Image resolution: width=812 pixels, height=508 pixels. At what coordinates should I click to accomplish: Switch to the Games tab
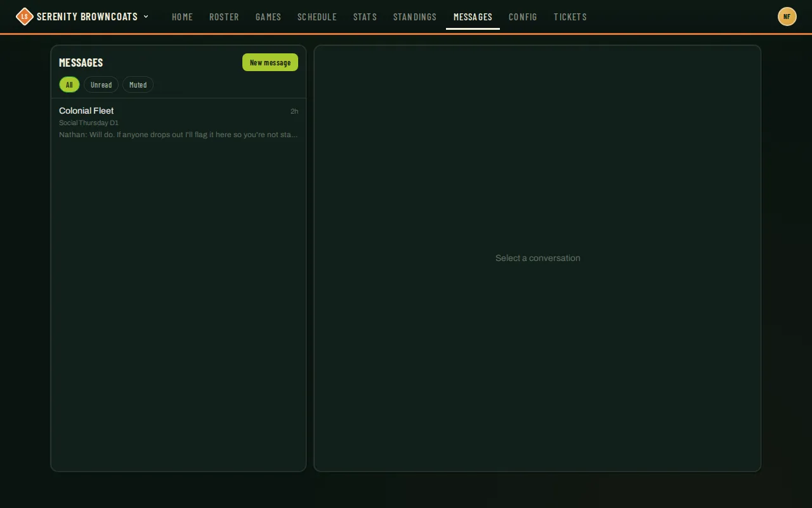click(x=268, y=17)
